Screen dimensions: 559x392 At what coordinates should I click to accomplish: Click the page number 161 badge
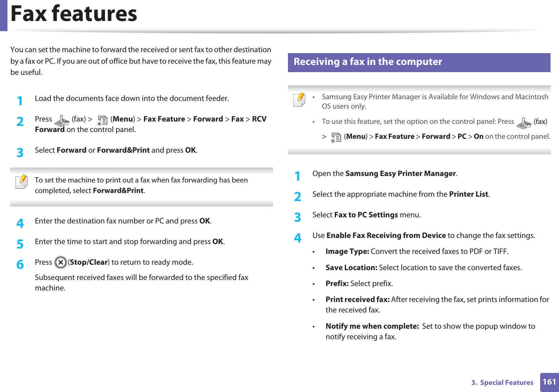[x=549, y=382]
